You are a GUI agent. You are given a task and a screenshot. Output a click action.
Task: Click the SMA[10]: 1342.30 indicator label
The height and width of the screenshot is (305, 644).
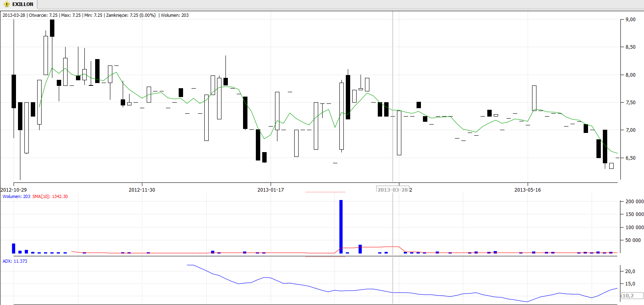pyautogui.click(x=50, y=196)
